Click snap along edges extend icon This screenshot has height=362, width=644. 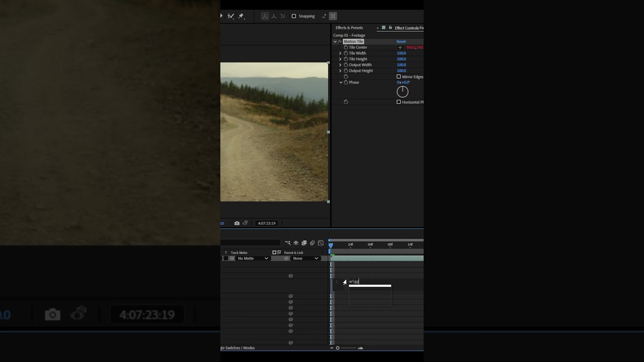click(324, 16)
